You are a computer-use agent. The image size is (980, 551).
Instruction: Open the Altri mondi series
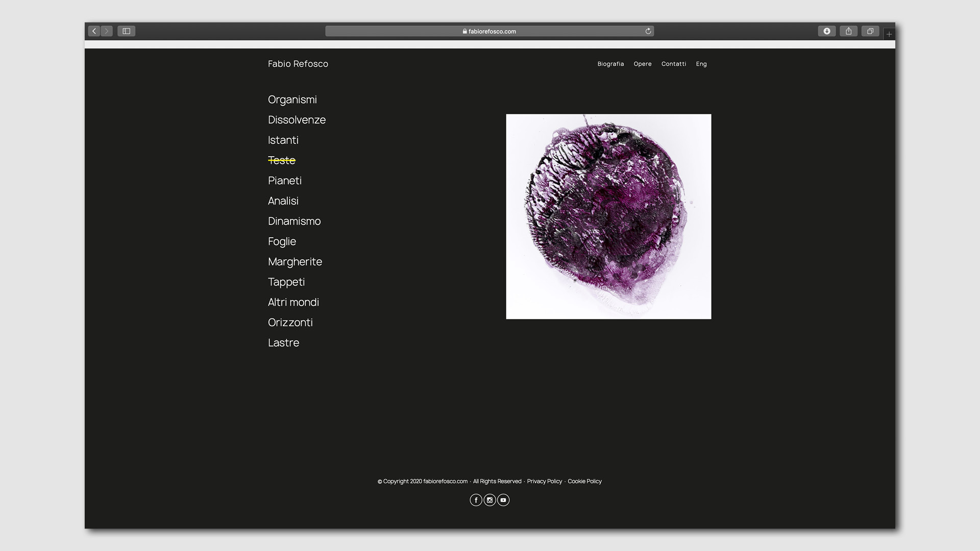point(293,302)
